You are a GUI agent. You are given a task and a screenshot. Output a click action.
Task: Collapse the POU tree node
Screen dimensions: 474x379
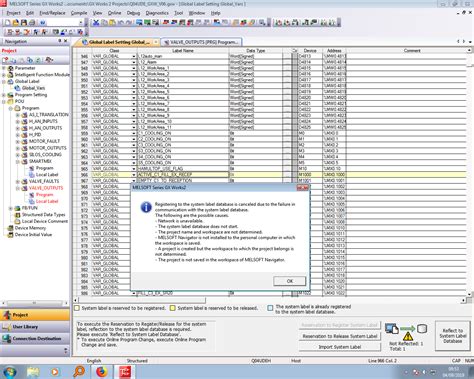tap(4, 101)
